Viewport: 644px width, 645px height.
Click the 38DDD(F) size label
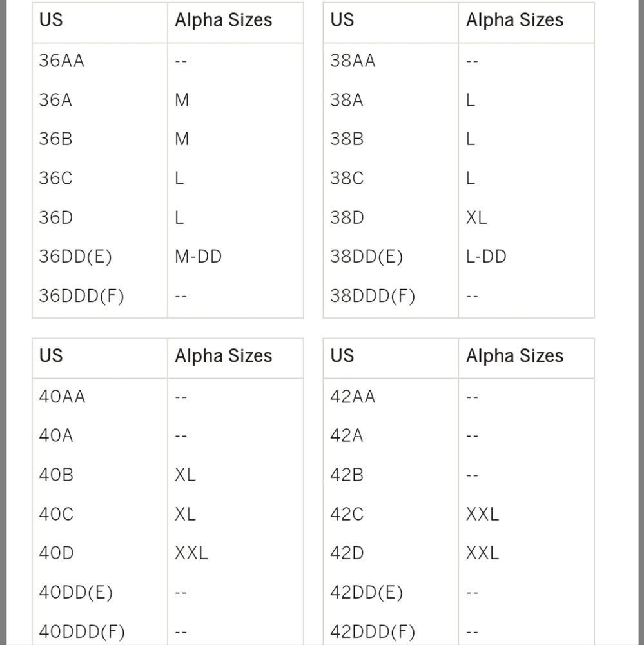point(373,296)
